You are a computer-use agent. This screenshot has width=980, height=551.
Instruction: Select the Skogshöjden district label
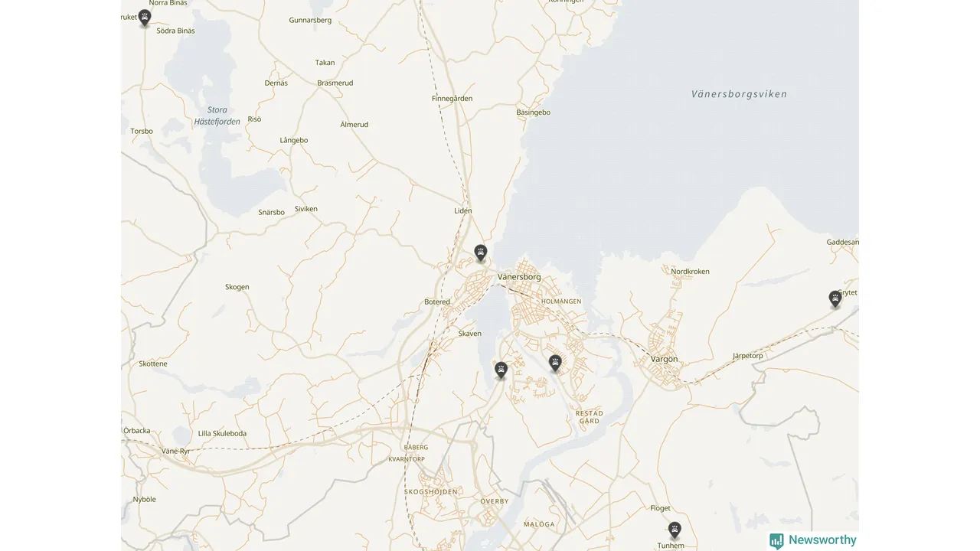430,491
